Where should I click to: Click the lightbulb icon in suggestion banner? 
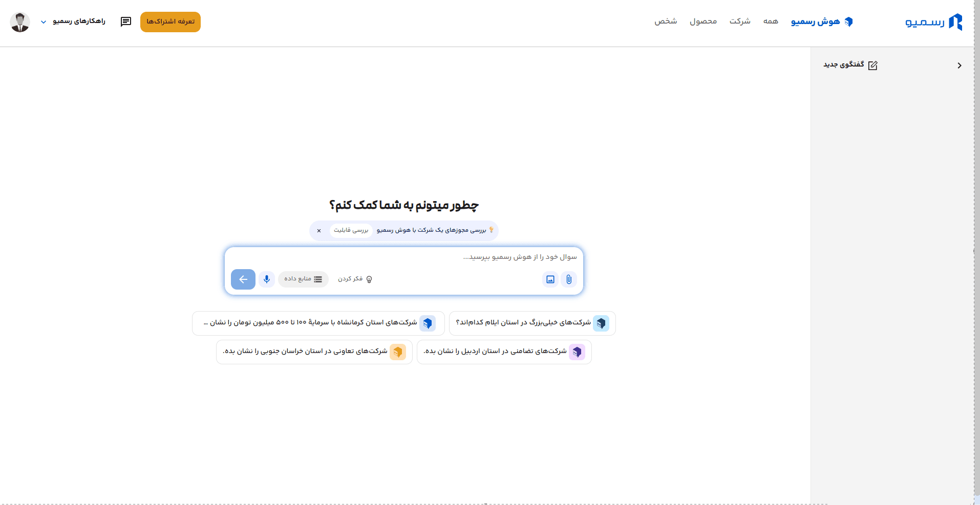point(492,230)
